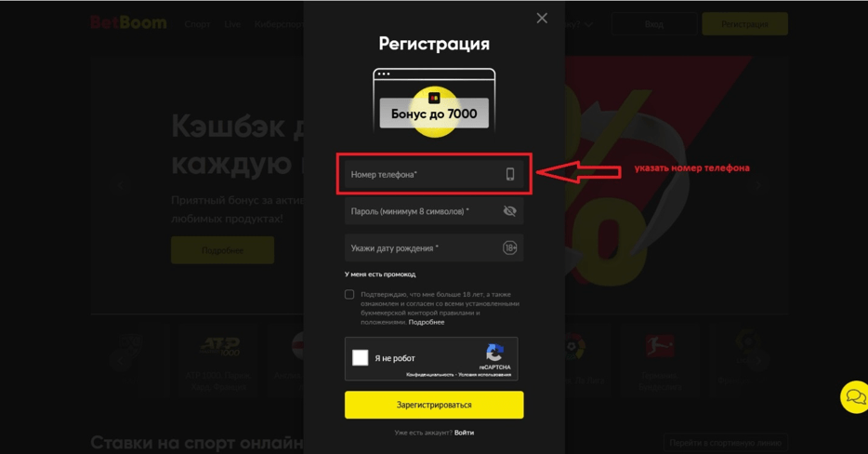Close the registration dialog with X
The image size is (868, 454).
point(542,19)
